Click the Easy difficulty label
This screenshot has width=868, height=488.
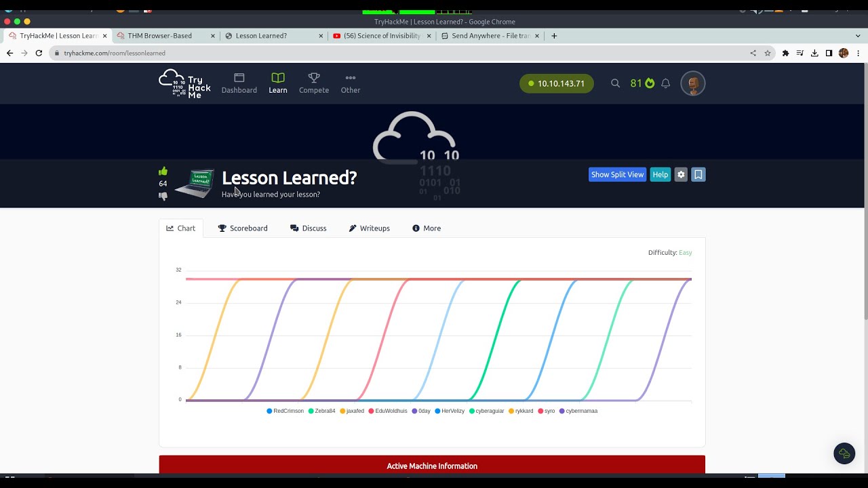point(686,253)
